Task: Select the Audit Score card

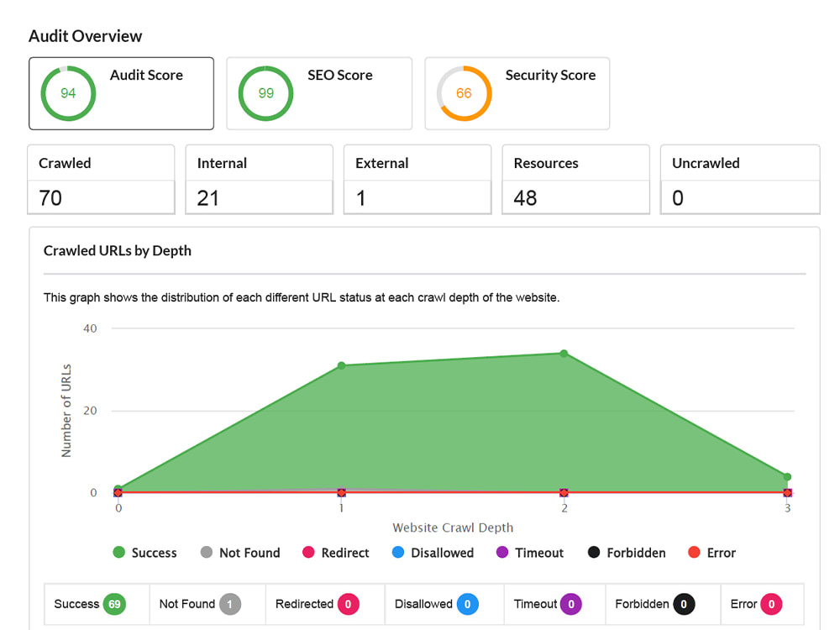Action: point(122,93)
